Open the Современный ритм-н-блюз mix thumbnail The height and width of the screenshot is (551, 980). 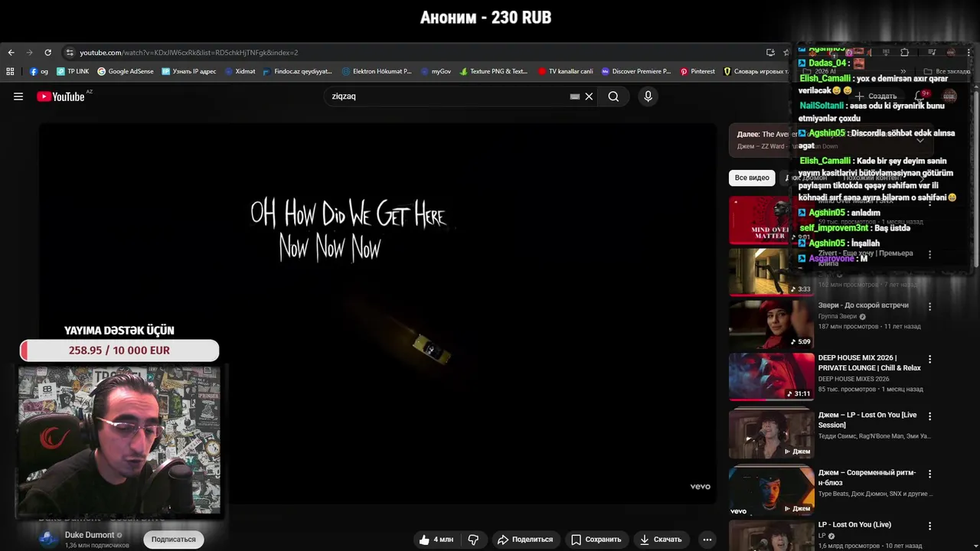coord(771,490)
